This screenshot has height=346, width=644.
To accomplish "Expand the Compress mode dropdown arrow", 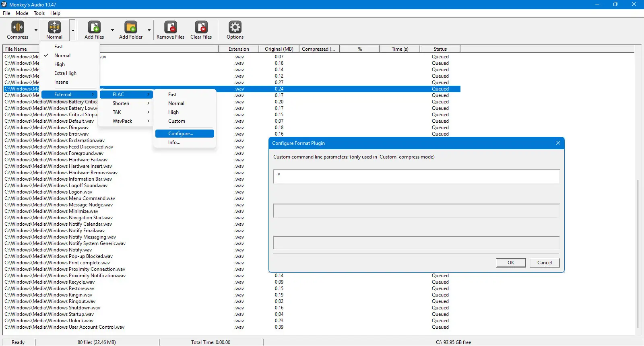I will click(x=36, y=30).
